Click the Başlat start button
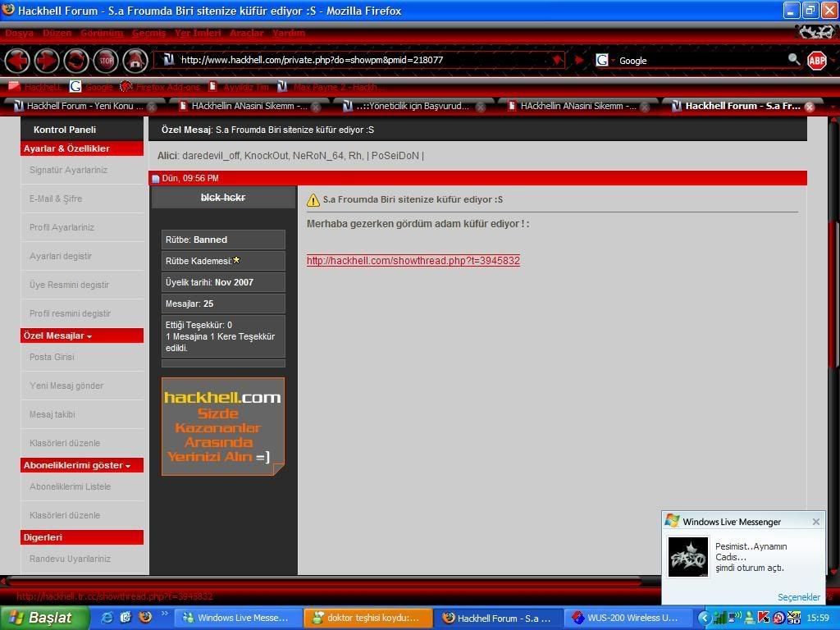 (44, 618)
